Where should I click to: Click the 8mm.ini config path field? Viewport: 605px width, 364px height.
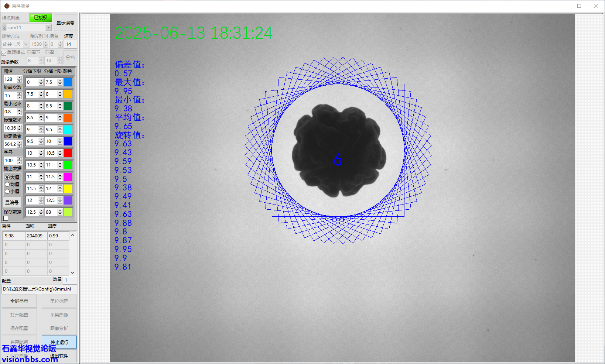tap(39, 289)
